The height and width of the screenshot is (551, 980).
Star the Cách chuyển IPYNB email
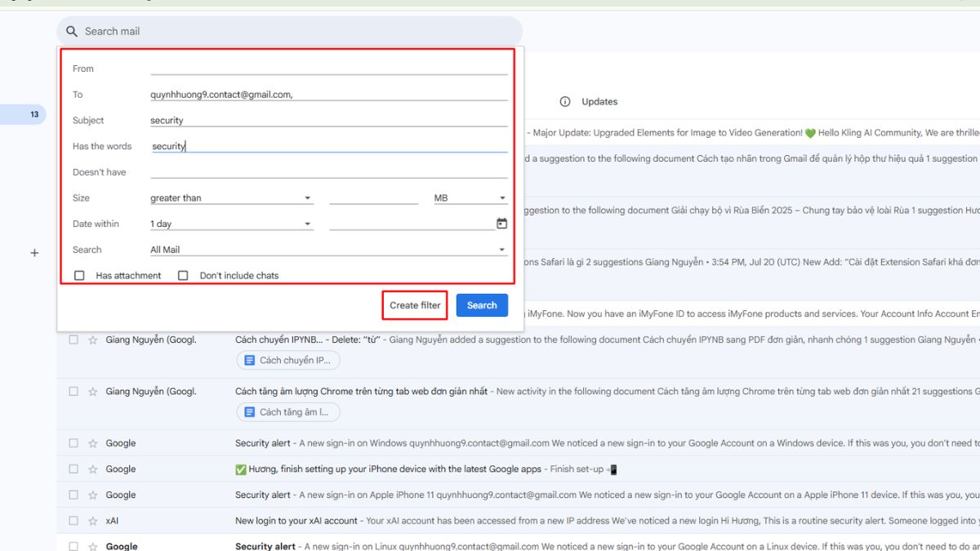(93, 340)
